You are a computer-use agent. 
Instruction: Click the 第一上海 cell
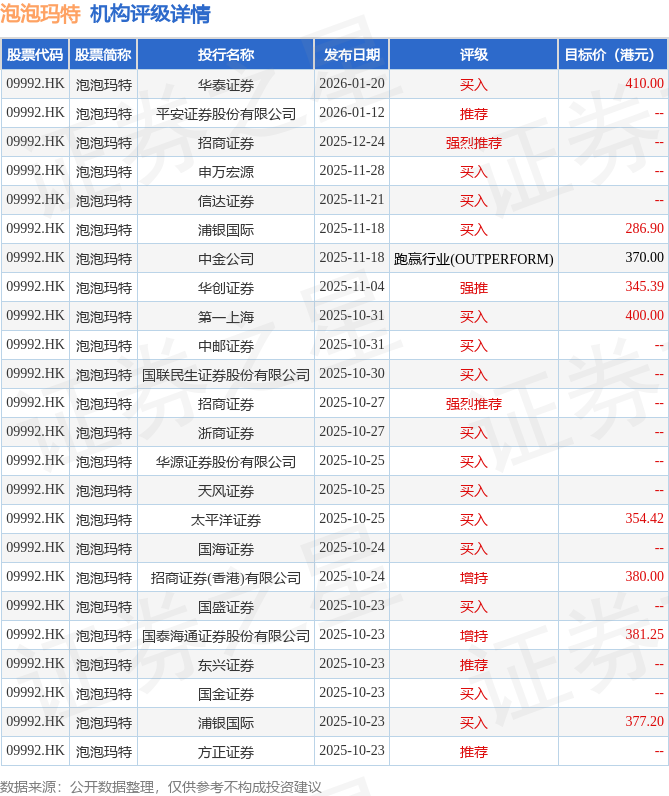point(226,316)
